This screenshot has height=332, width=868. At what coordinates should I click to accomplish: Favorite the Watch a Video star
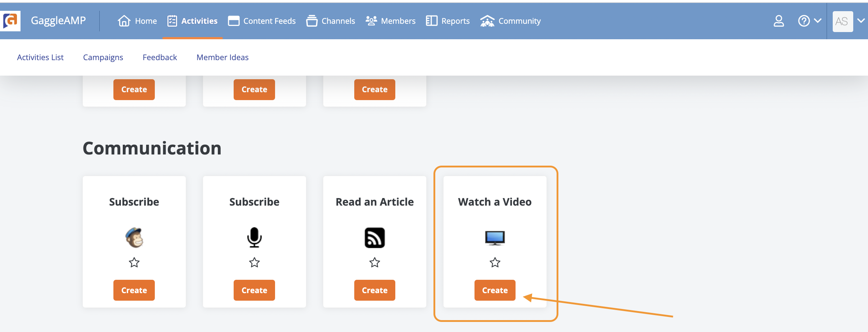[495, 263]
